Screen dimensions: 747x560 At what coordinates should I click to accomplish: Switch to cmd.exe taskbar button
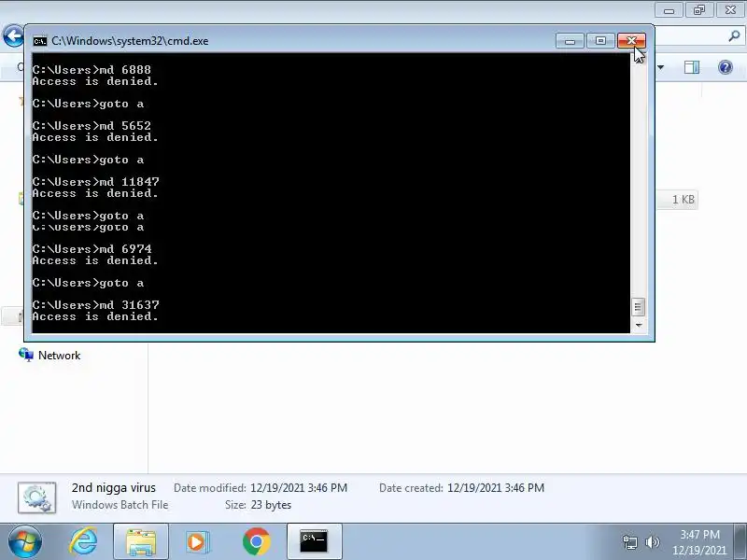point(315,541)
